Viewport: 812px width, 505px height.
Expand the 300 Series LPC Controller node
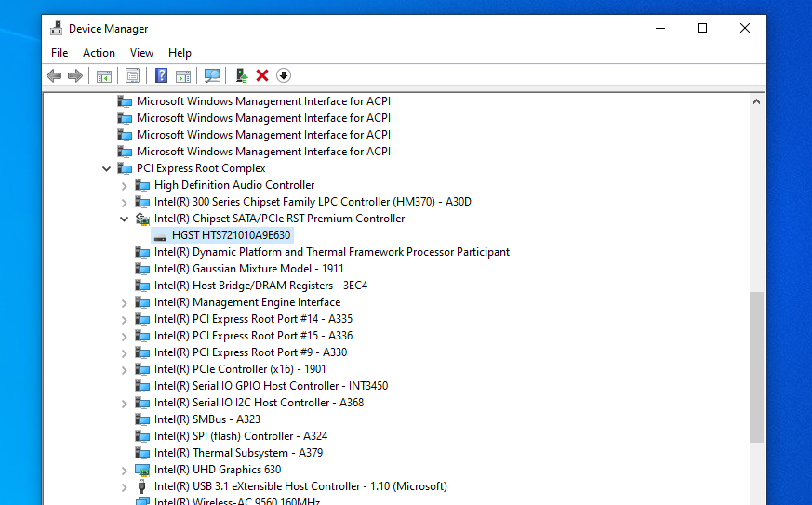(x=125, y=202)
